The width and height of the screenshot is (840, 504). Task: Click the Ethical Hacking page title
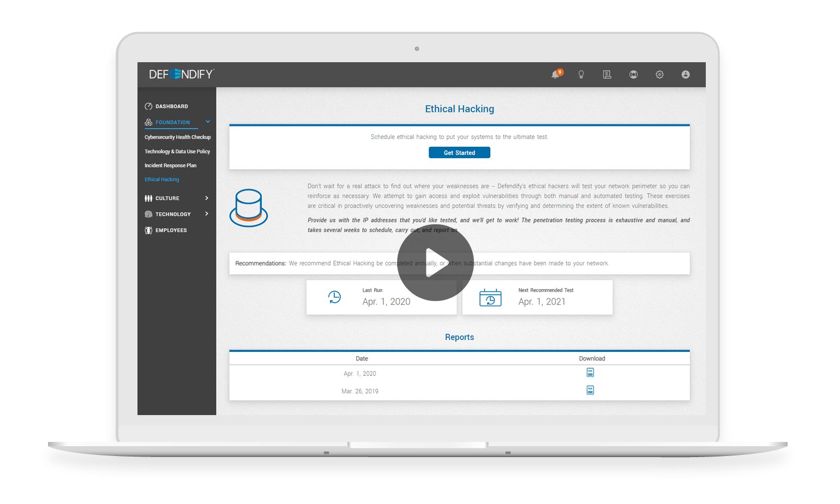(459, 109)
